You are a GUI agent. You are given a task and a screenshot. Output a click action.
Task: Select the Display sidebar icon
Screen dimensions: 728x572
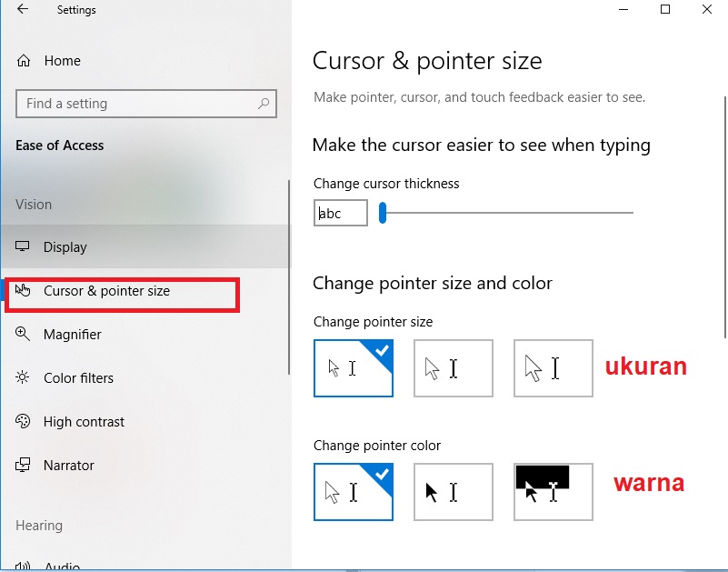[21, 246]
